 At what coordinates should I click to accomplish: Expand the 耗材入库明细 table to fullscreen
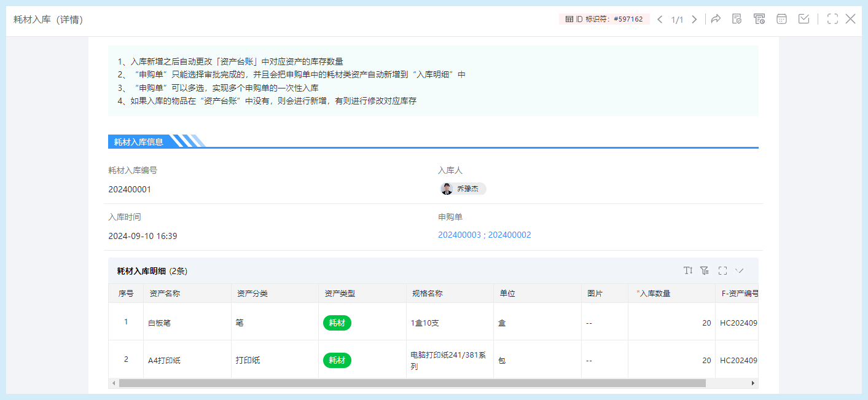click(722, 270)
